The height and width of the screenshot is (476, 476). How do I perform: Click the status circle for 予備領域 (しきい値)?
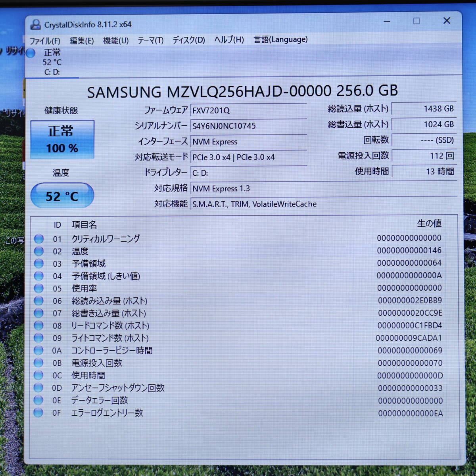(39, 276)
